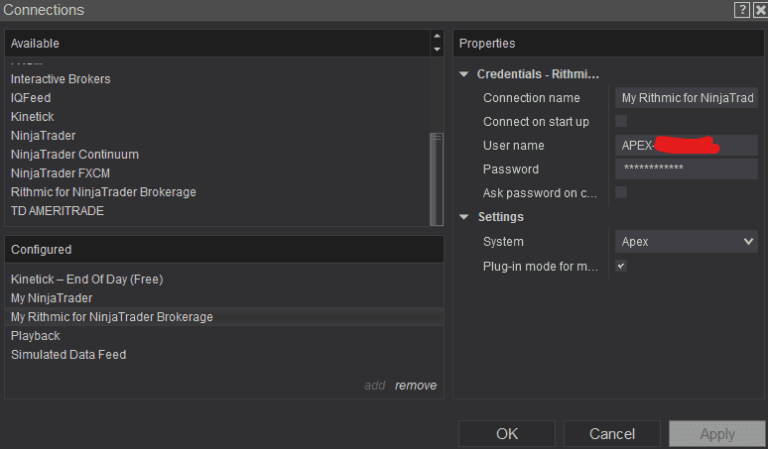
Task: Click the remove link
Action: click(416, 385)
